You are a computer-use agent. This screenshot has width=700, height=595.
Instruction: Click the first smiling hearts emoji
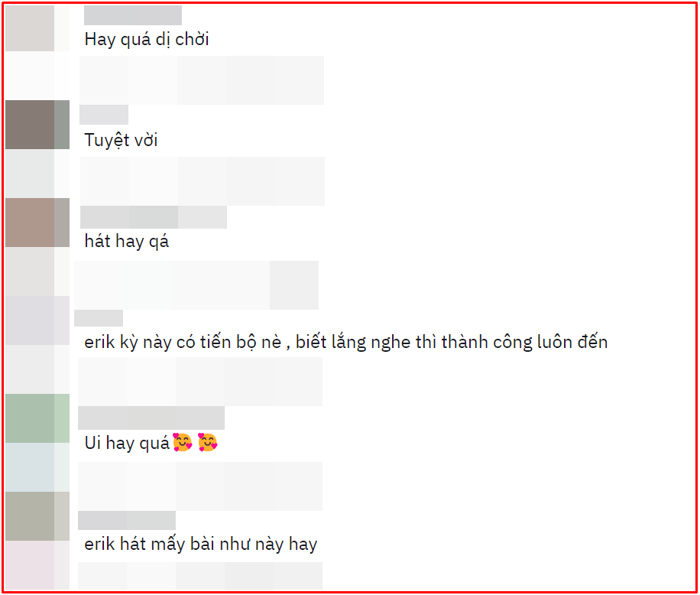(183, 443)
